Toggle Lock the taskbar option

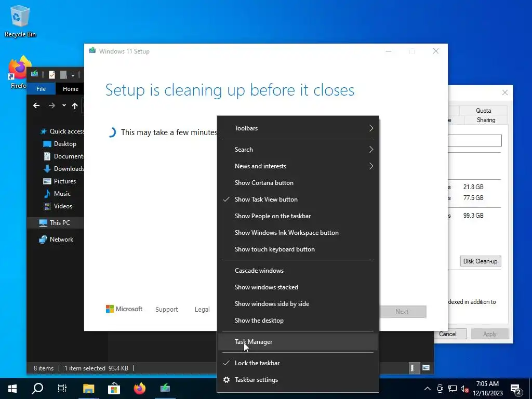(298, 363)
